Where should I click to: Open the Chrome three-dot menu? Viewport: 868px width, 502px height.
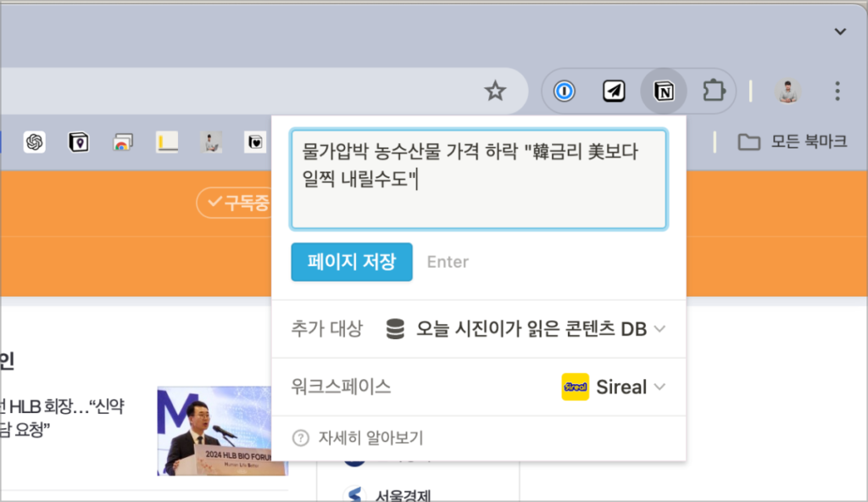(837, 91)
